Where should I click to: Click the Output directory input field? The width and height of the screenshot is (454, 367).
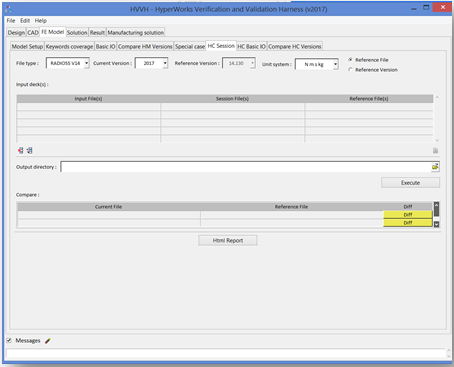(x=246, y=167)
